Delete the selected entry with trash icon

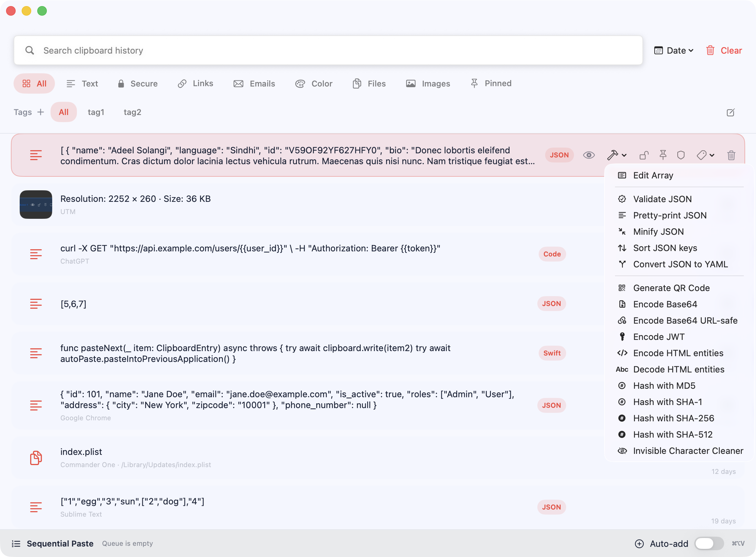pyautogui.click(x=731, y=155)
